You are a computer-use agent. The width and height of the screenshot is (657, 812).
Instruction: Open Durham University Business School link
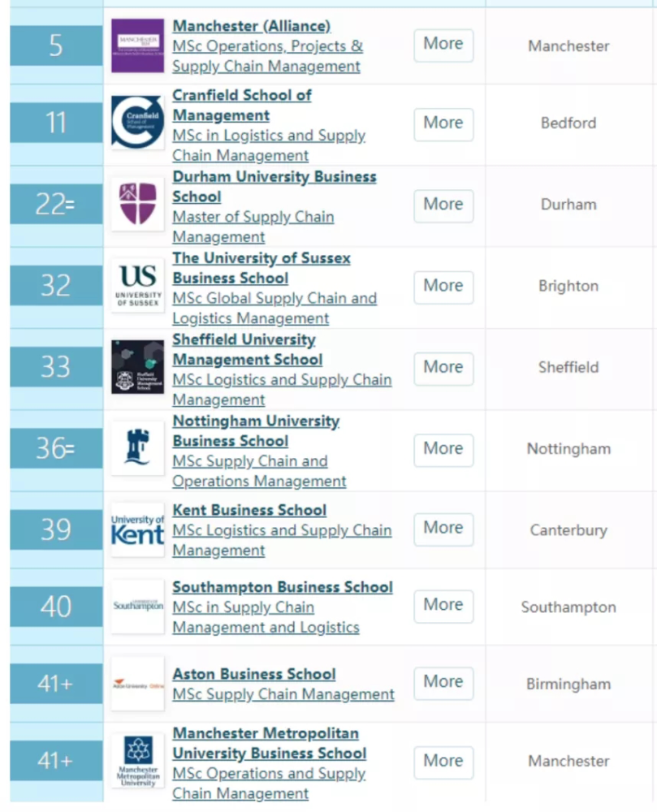(x=274, y=187)
